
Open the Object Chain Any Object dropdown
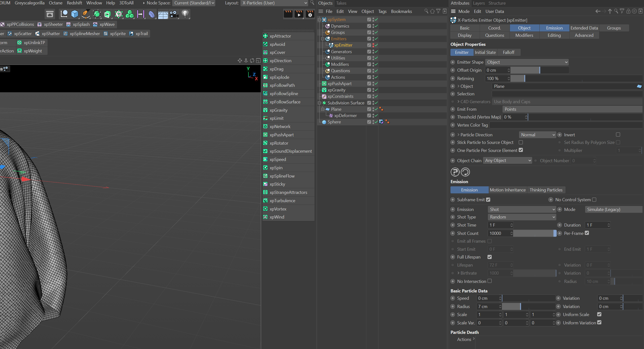[x=507, y=160]
